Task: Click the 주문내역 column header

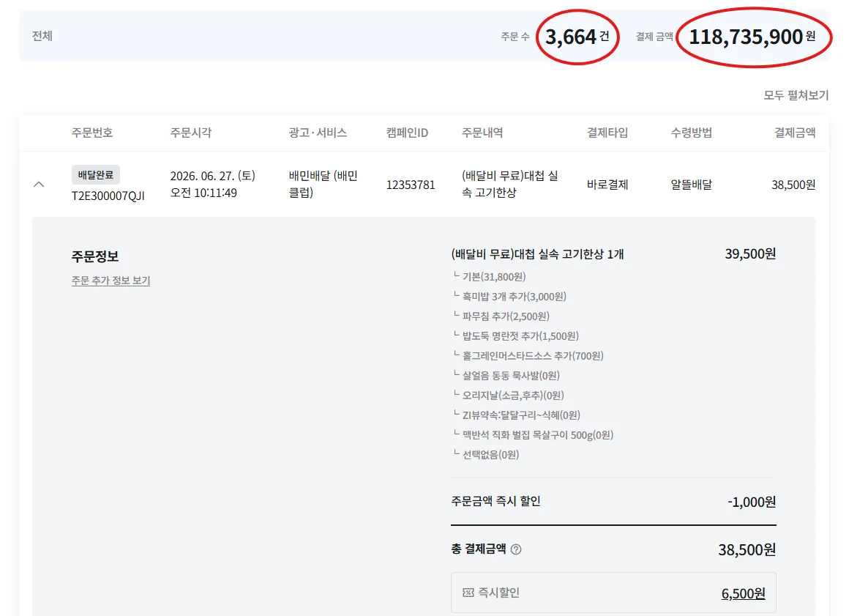Action: 482,133
